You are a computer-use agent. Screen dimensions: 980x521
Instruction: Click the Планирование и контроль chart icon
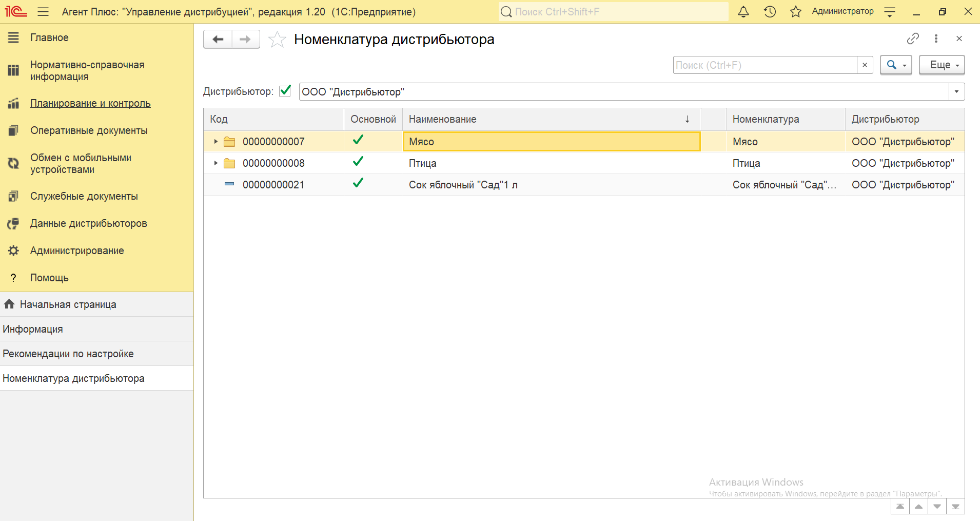[13, 103]
